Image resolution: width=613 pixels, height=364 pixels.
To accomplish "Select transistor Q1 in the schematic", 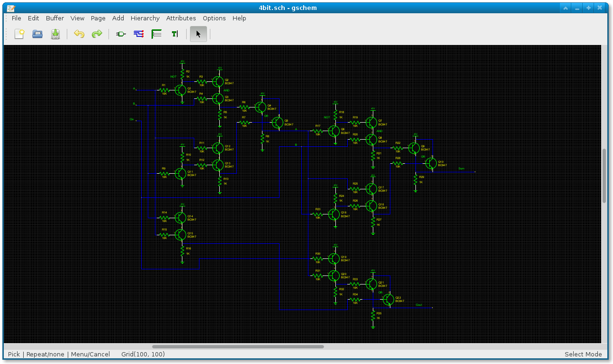I will (x=180, y=90).
